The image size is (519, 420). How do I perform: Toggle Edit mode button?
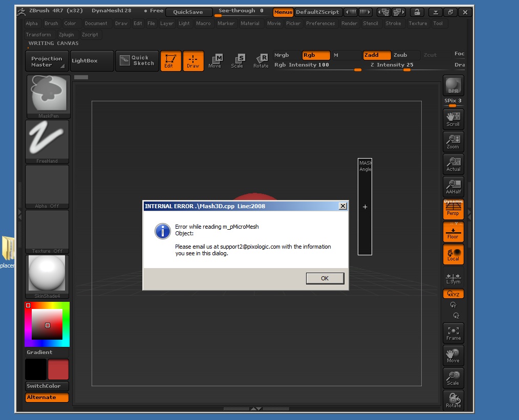click(x=170, y=61)
